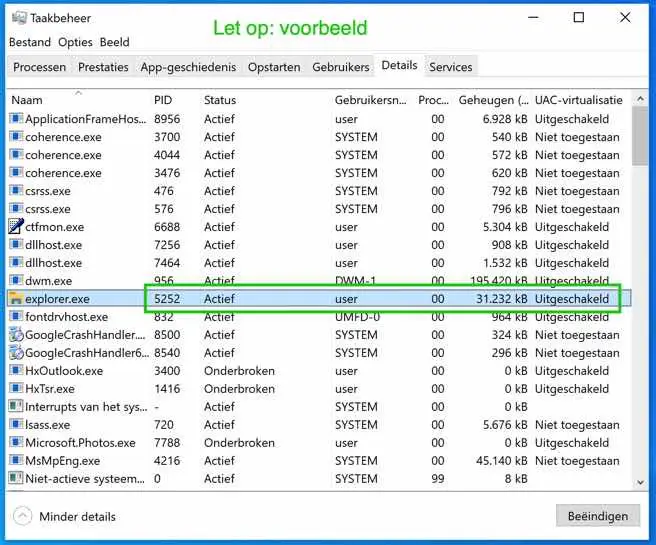Select the Microsoft.Photos.exe process name
This screenshot has height=545, width=656.
click(80, 443)
